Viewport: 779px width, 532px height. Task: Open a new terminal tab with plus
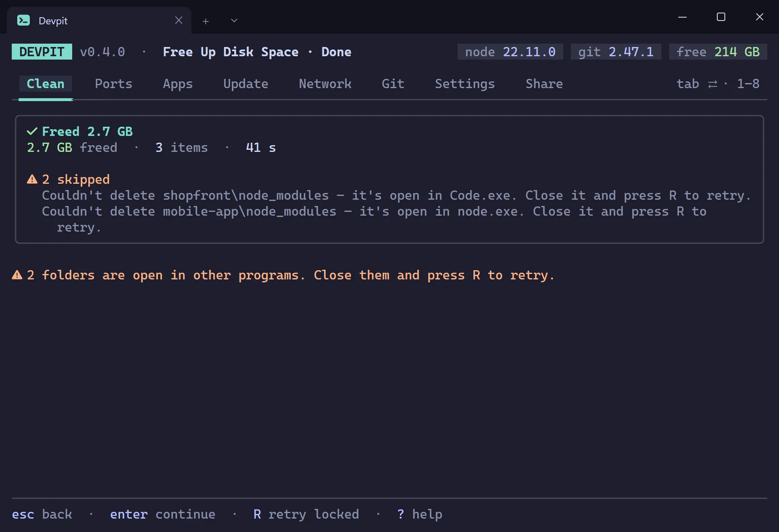pos(206,21)
